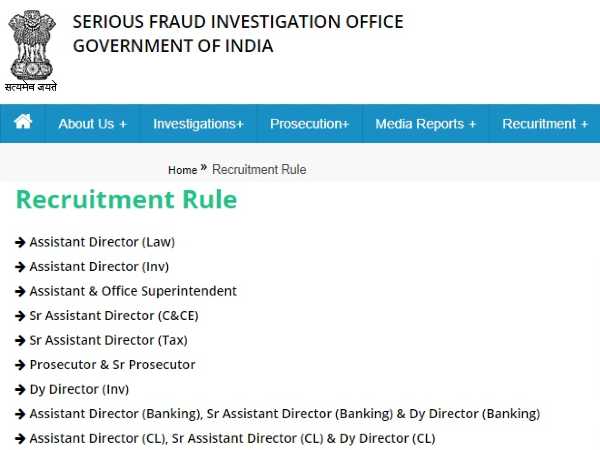Screen dimensions: 600x450
Task: Click arrow icon beside Prosecutor & Sr Prosecutor
Action: [20, 365]
